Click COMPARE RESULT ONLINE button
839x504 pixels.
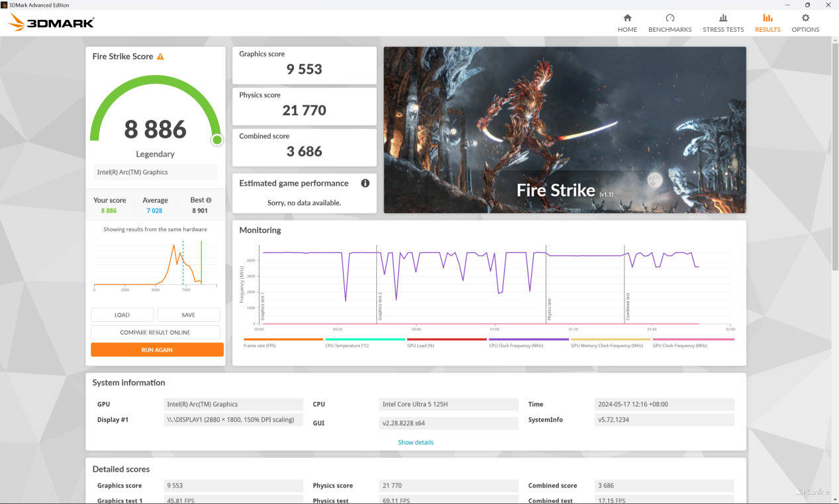(155, 332)
